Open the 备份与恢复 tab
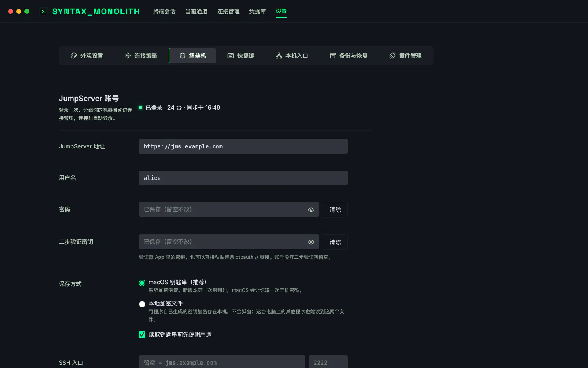This screenshot has height=368, width=588. (349, 56)
